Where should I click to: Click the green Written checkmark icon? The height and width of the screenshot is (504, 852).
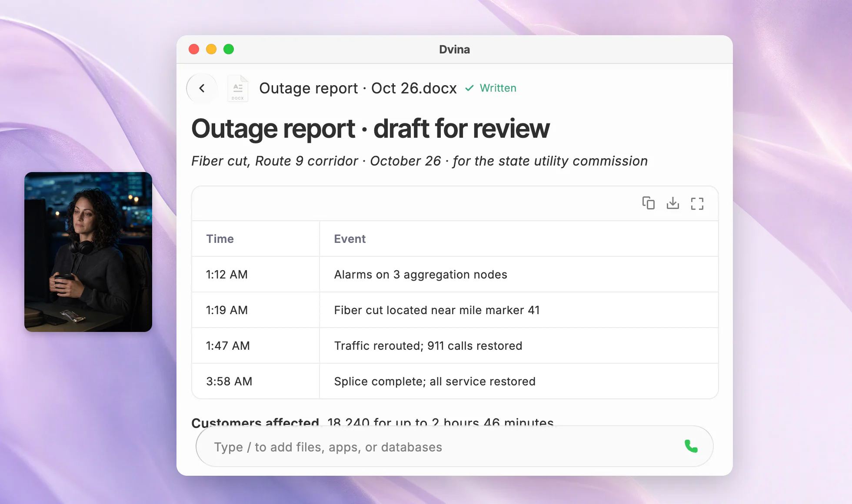(469, 88)
